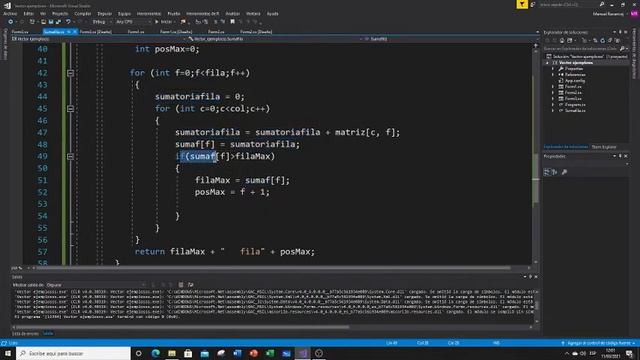Expand Program.cs node in Solution Explorer
640x360 pixels.
pyautogui.click(x=553, y=104)
